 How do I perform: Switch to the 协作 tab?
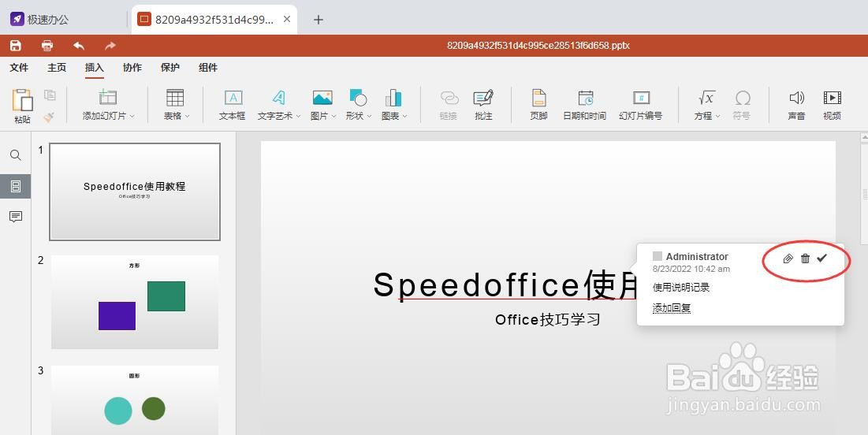coord(132,68)
